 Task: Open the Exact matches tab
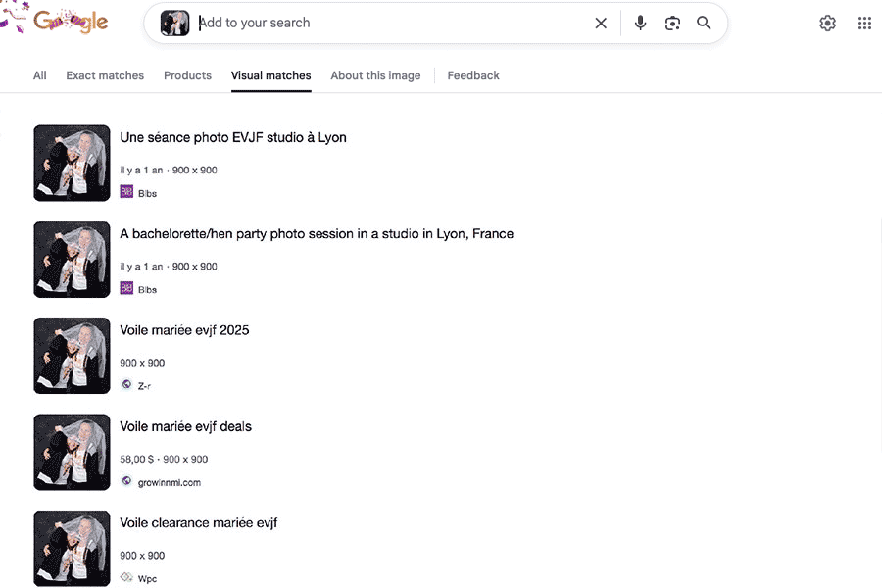(x=105, y=75)
